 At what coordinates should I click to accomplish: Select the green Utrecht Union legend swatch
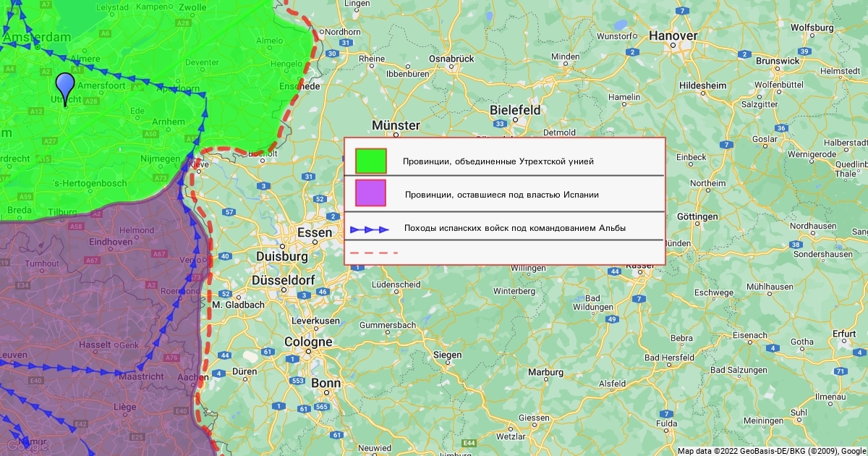pos(371,161)
